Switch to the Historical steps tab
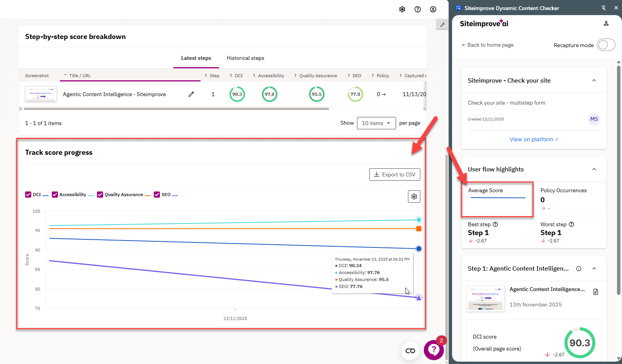 (x=245, y=58)
